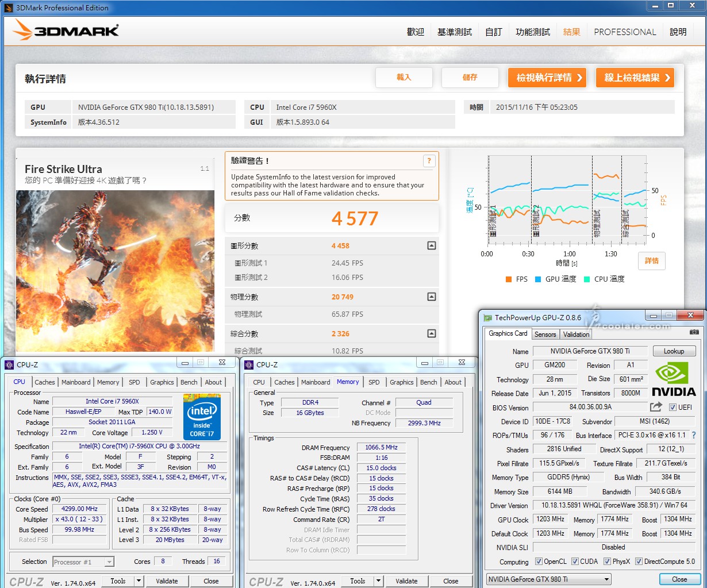Click the GPU-Z title bar icon
This screenshot has height=588, width=707.
[x=488, y=317]
